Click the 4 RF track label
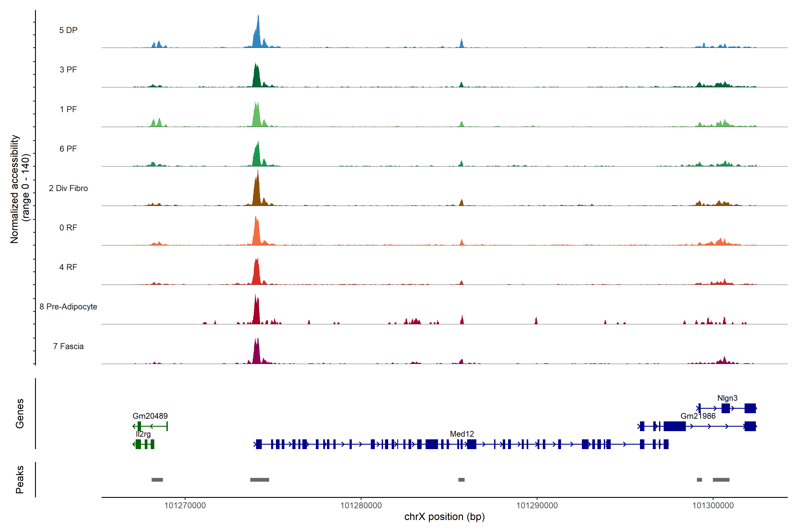This screenshot has height=532, width=798. [68, 267]
